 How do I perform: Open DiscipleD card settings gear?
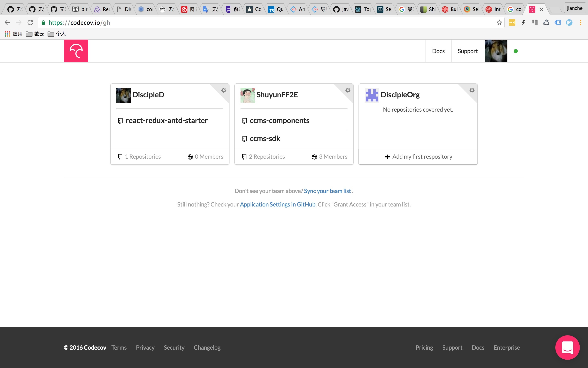[224, 90]
